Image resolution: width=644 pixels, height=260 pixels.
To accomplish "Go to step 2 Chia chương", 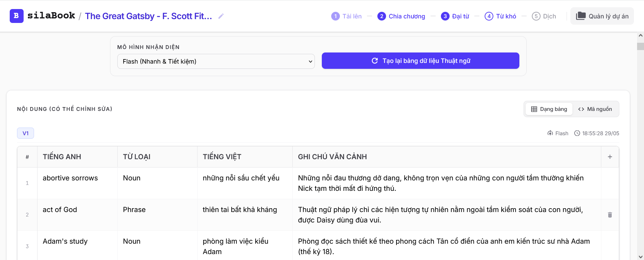I will click(x=401, y=16).
